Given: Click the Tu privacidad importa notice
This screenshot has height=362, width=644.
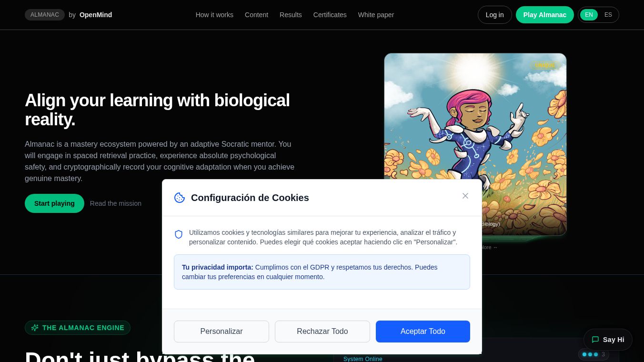Looking at the screenshot, I should (322, 272).
